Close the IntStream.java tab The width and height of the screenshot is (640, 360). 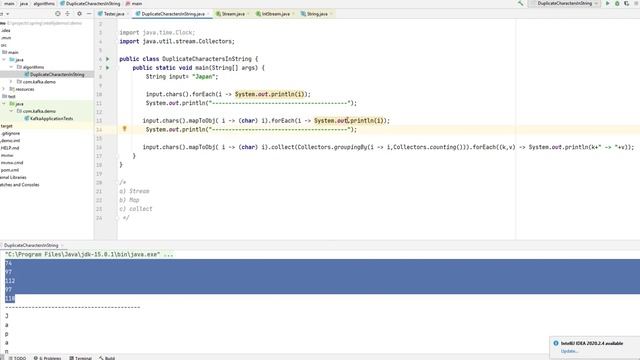click(x=293, y=14)
